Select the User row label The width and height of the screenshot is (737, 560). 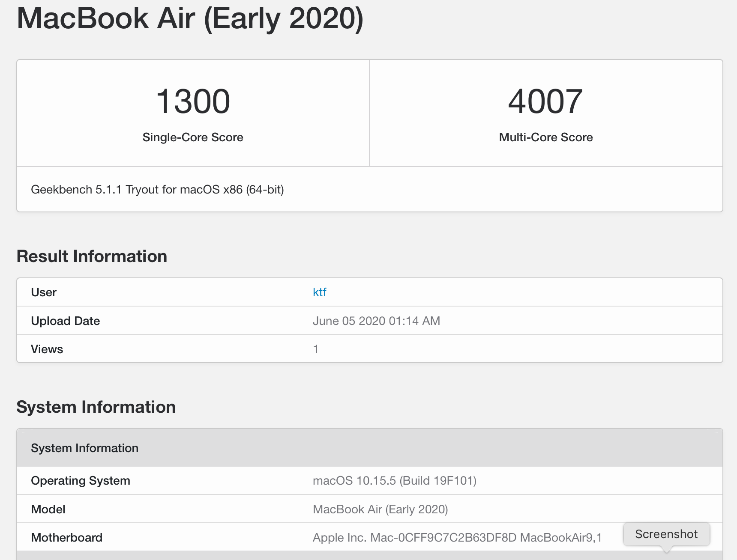click(44, 292)
